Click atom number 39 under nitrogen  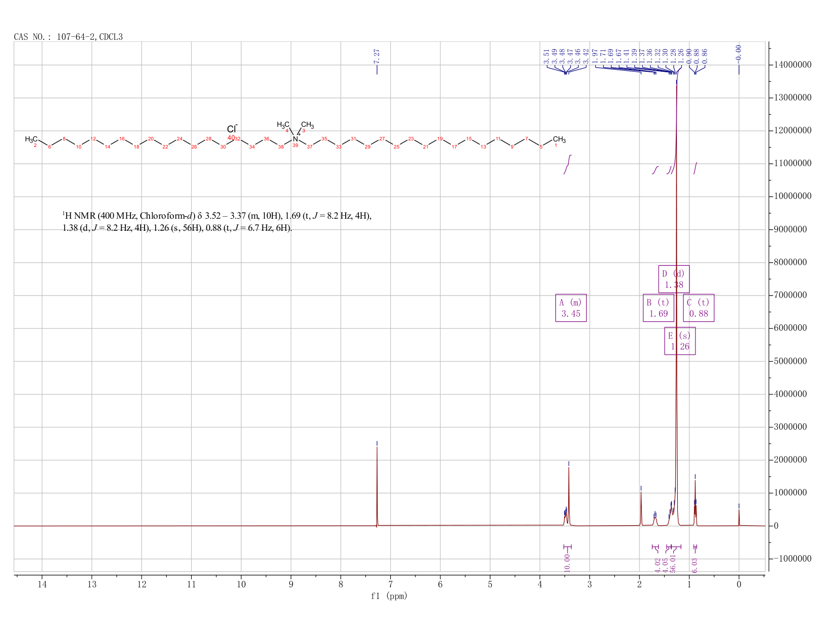pyautogui.click(x=296, y=145)
